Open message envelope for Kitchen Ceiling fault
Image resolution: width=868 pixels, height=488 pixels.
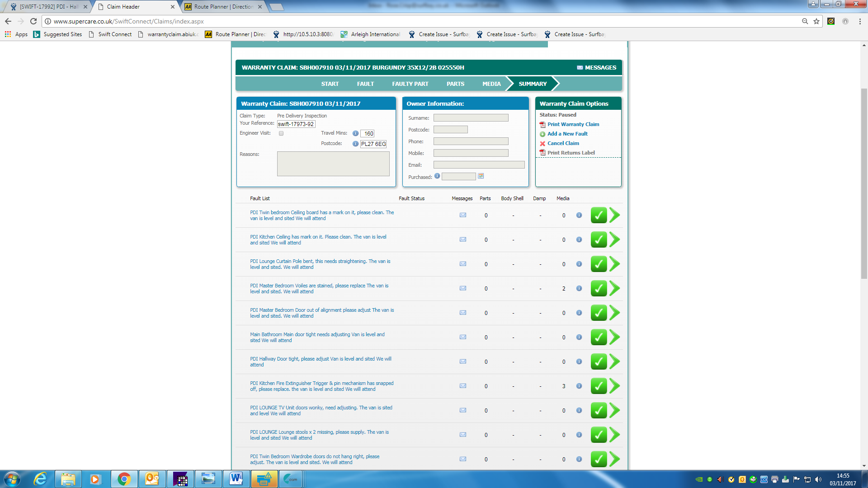point(462,239)
